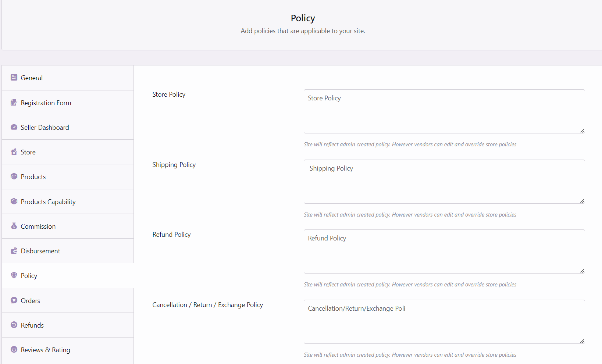602x364 pixels.
Task: Click the Refunds icon in sidebar
Action: [x=14, y=325]
